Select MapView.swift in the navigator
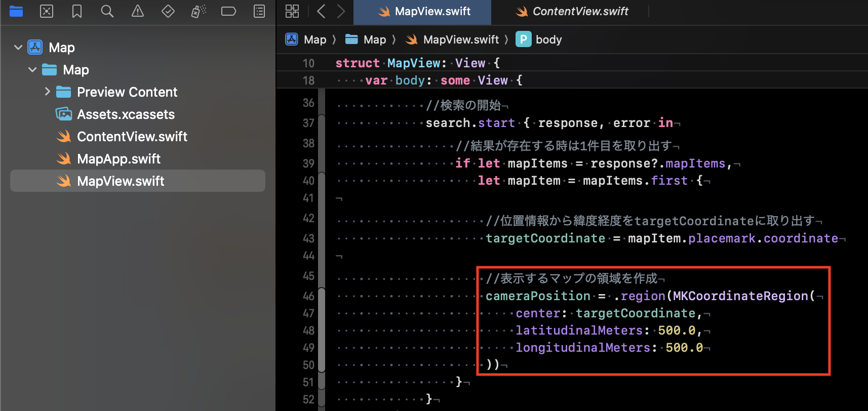 [138, 181]
